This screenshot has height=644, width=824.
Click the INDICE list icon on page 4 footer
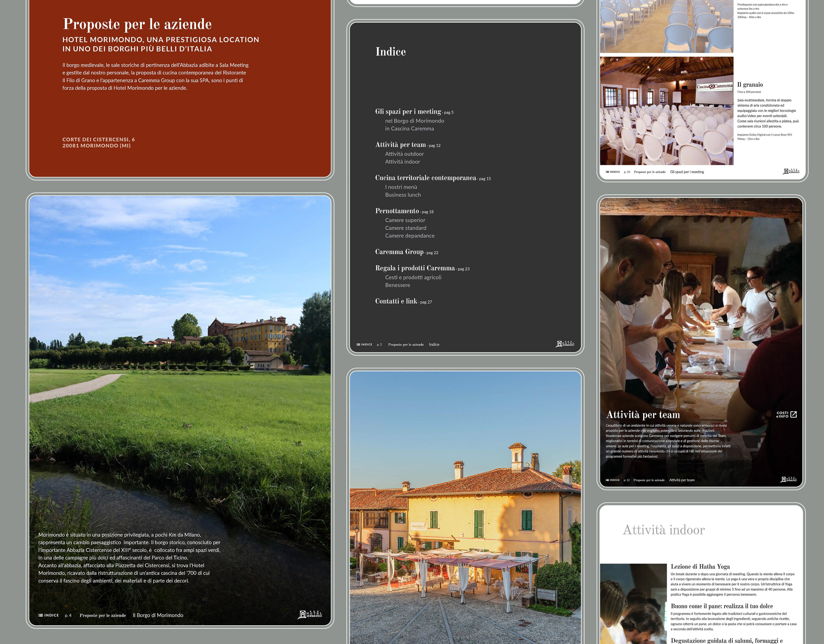[x=40, y=615]
